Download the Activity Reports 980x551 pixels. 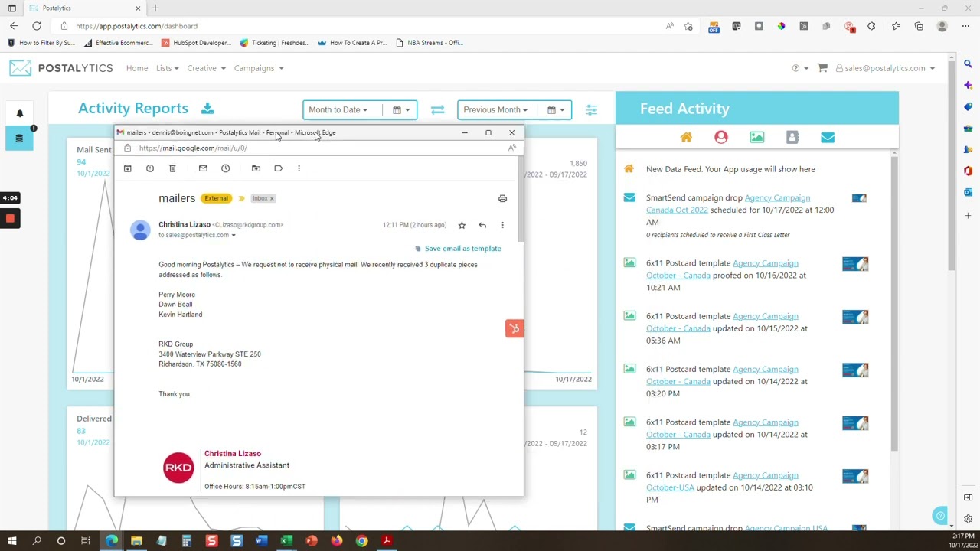tap(207, 109)
